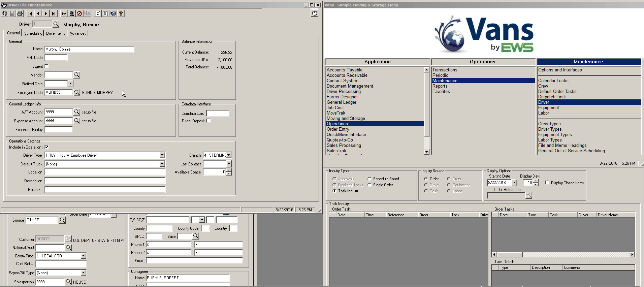Select the Schedule Board inquiry type
Image resolution: width=644 pixels, height=287 pixels.
coord(369,179)
